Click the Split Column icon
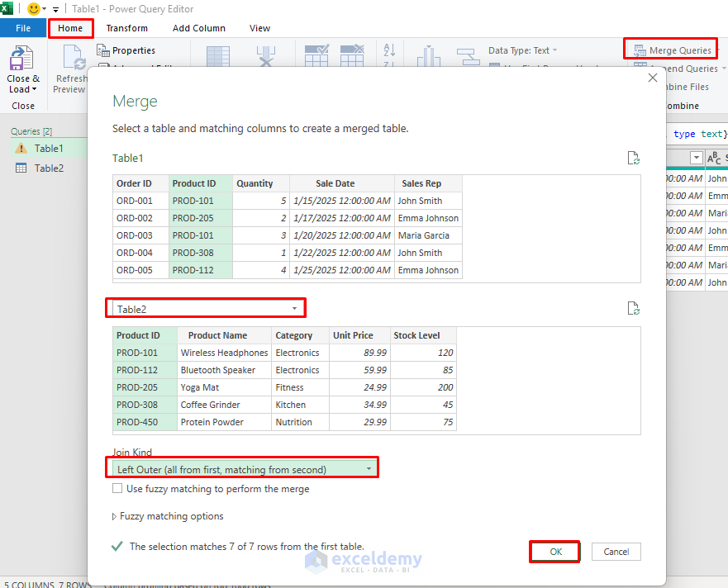This screenshot has width=728, height=588. [x=429, y=56]
